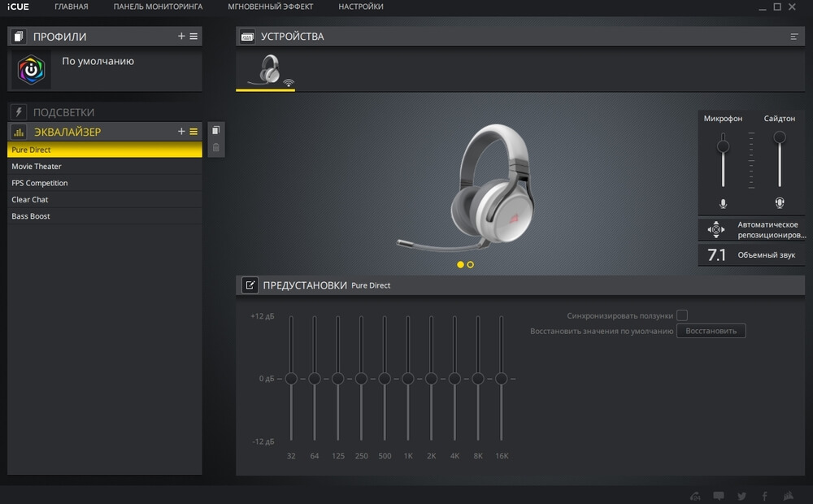Screen dimensions: 813x504
Task: Click the Эквалайзер bars icon
Action: coord(19,132)
